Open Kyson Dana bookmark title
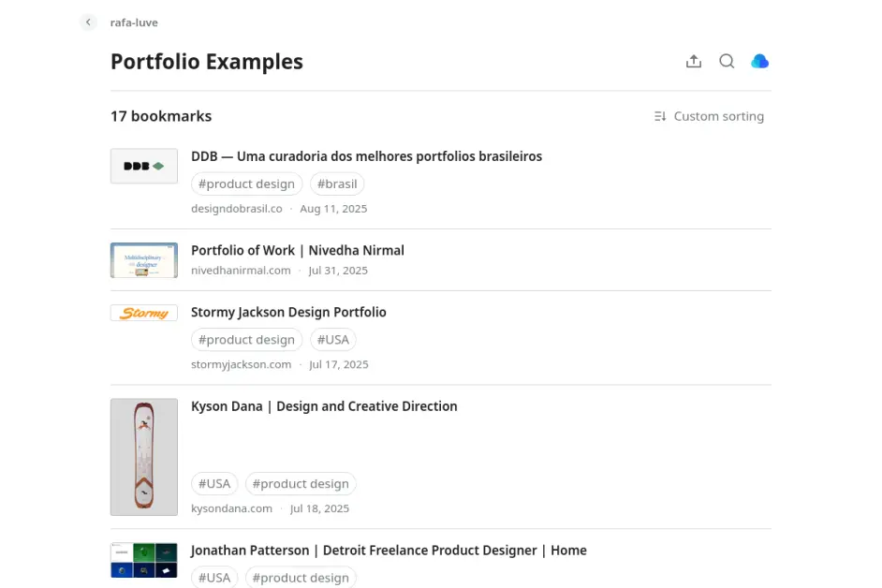Image resolution: width=882 pixels, height=588 pixels. point(324,406)
